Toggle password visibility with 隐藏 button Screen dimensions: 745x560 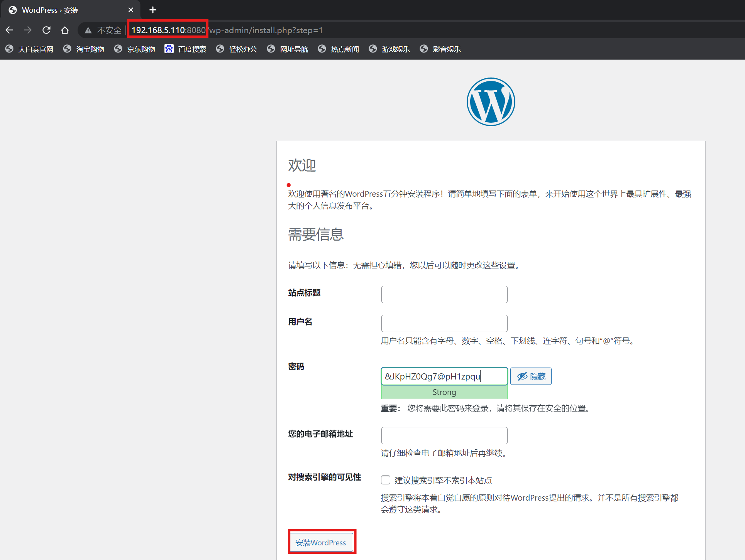click(531, 376)
